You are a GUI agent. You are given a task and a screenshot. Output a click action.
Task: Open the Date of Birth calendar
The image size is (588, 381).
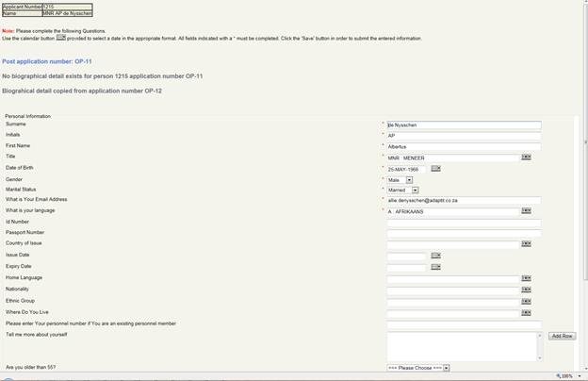[436, 169]
